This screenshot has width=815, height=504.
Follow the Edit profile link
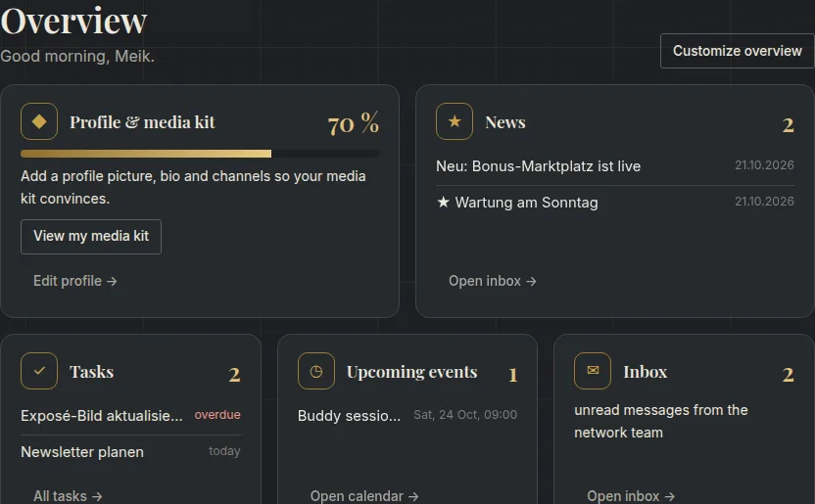point(74,281)
